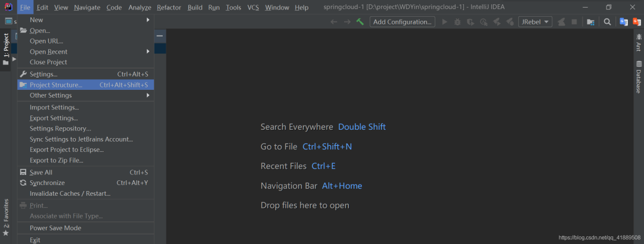This screenshot has width=644, height=244.
Task: Click the Run with Coverage icon
Action: click(x=470, y=22)
